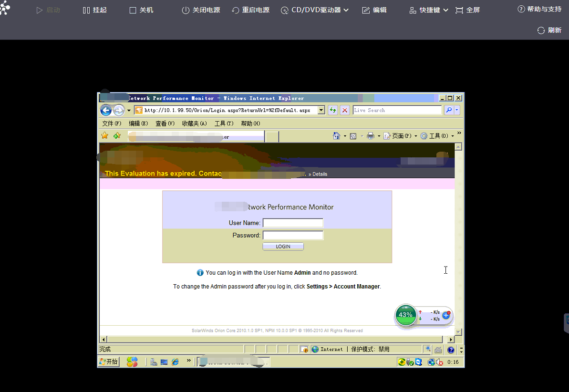Viewport: 569px width, 392px height.
Task: Open the 页面(P) command bar menu
Action: (401, 136)
